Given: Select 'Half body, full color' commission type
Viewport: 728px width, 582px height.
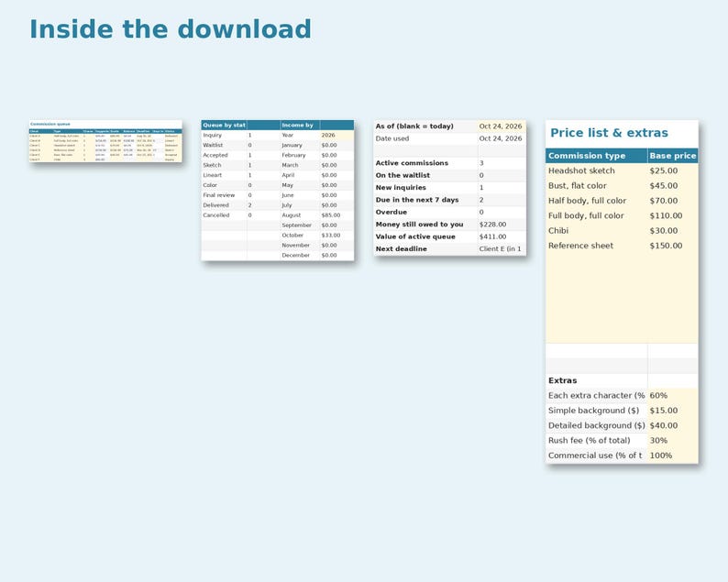Looking at the screenshot, I should 587,201.
